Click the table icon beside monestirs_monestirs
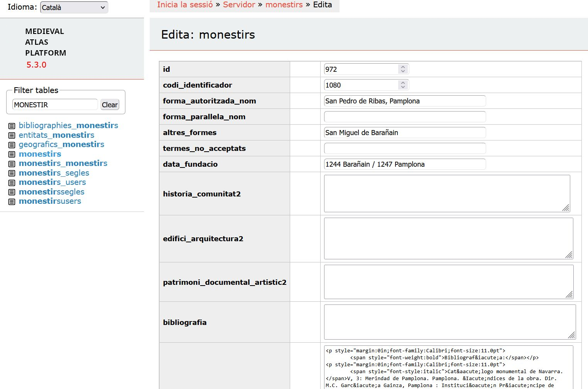 [11, 163]
